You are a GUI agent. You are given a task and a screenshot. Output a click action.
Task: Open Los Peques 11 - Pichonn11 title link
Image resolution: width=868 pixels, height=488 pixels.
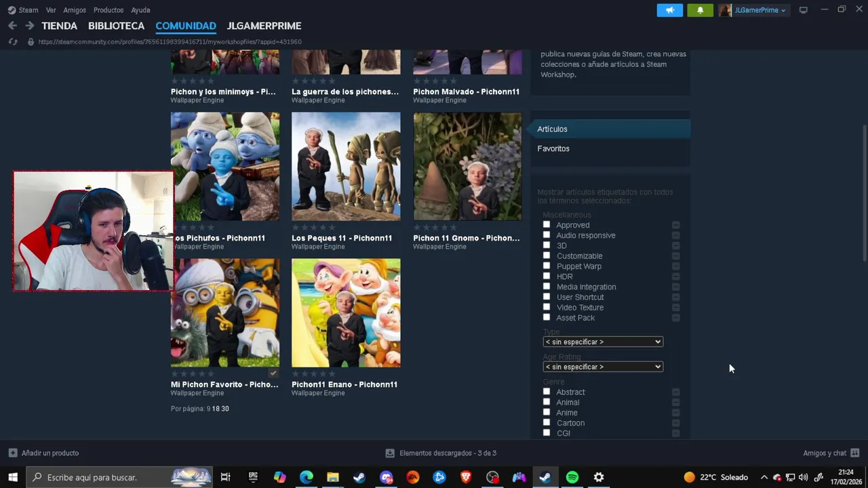coord(342,238)
